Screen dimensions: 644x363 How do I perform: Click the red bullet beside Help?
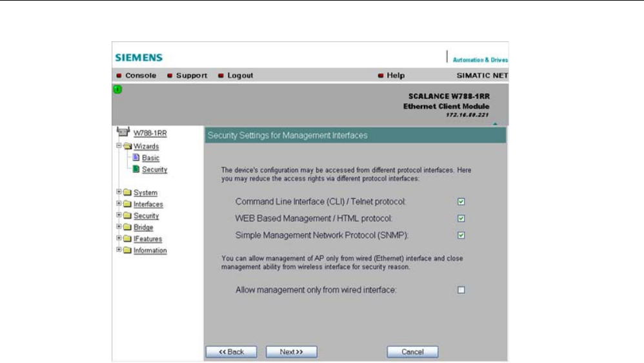381,76
